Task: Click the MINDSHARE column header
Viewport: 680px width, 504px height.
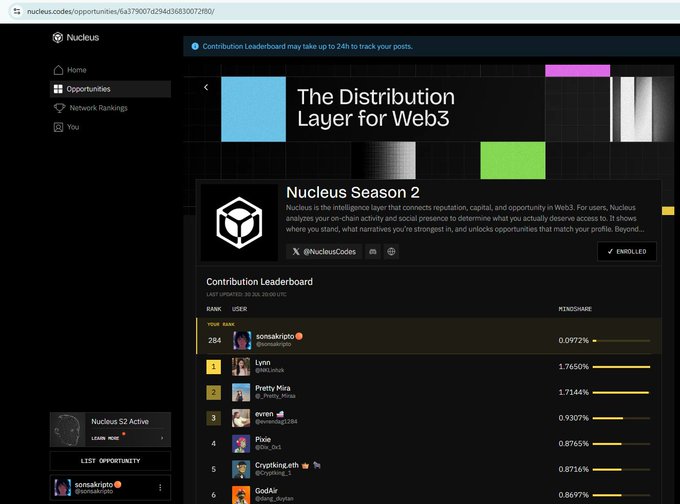Action: pyautogui.click(x=575, y=309)
